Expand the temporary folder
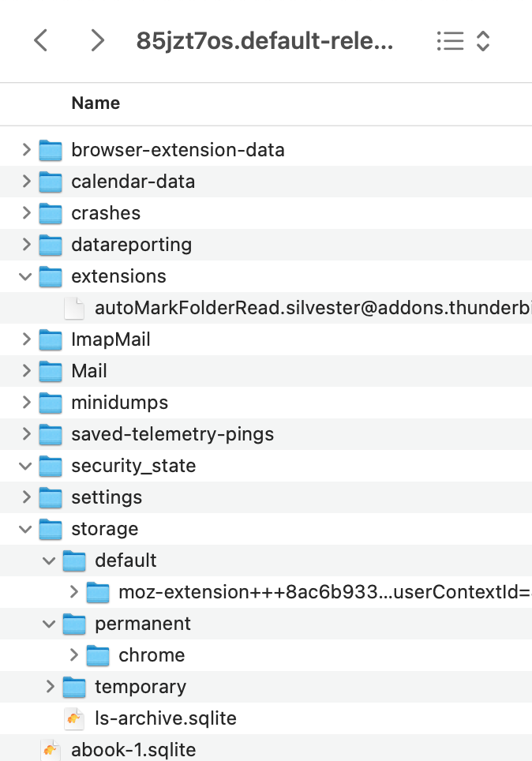 [x=50, y=687]
